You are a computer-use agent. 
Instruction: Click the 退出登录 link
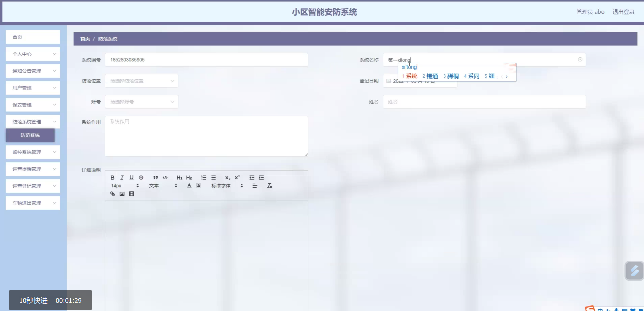[623, 12]
